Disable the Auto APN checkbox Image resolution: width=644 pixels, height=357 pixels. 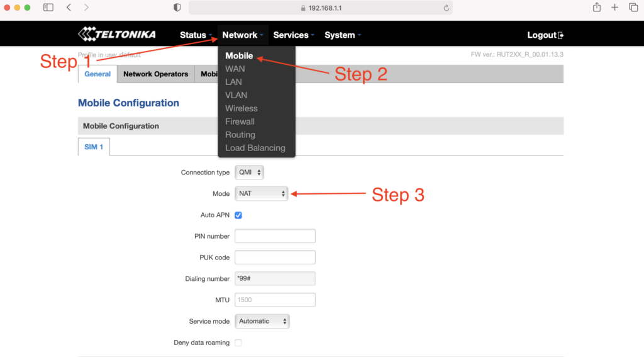(238, 215)
